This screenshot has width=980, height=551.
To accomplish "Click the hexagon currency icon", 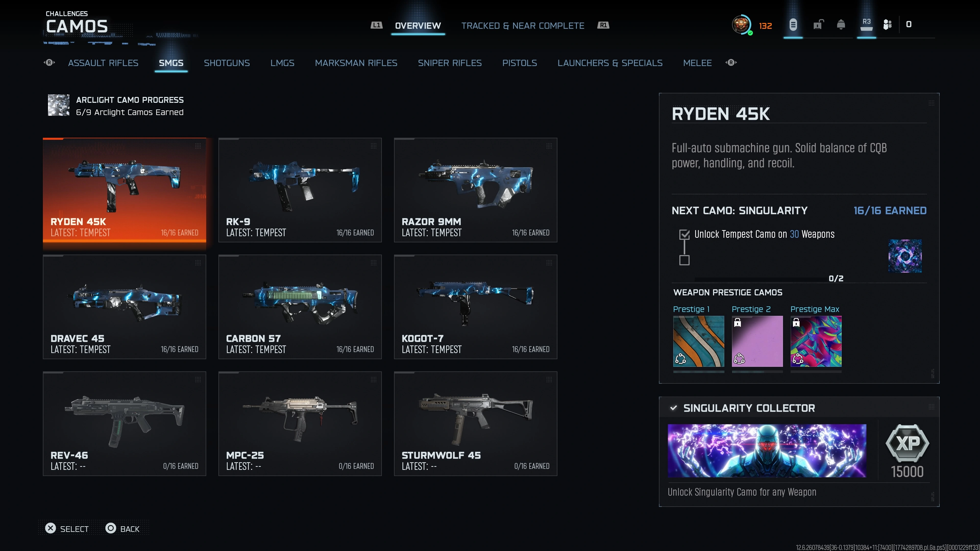I will 887,25.
